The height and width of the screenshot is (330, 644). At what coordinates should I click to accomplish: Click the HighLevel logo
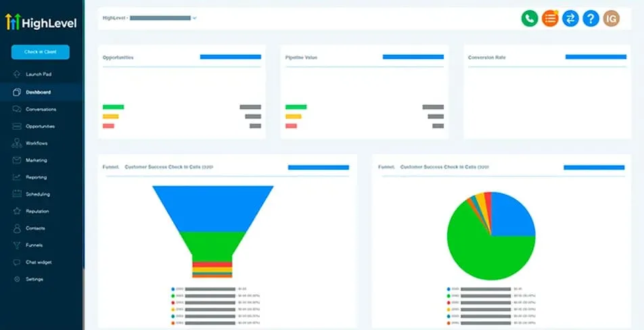click(41, 23)
